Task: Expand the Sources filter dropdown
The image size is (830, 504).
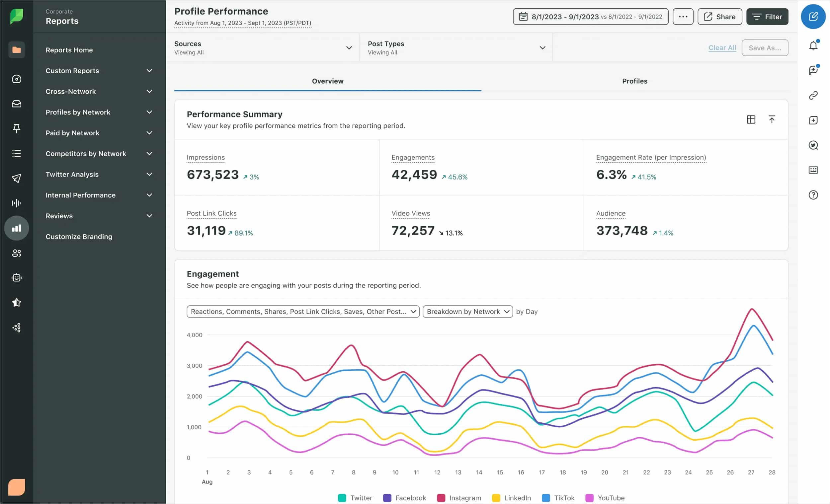Action: pos(349,48)
